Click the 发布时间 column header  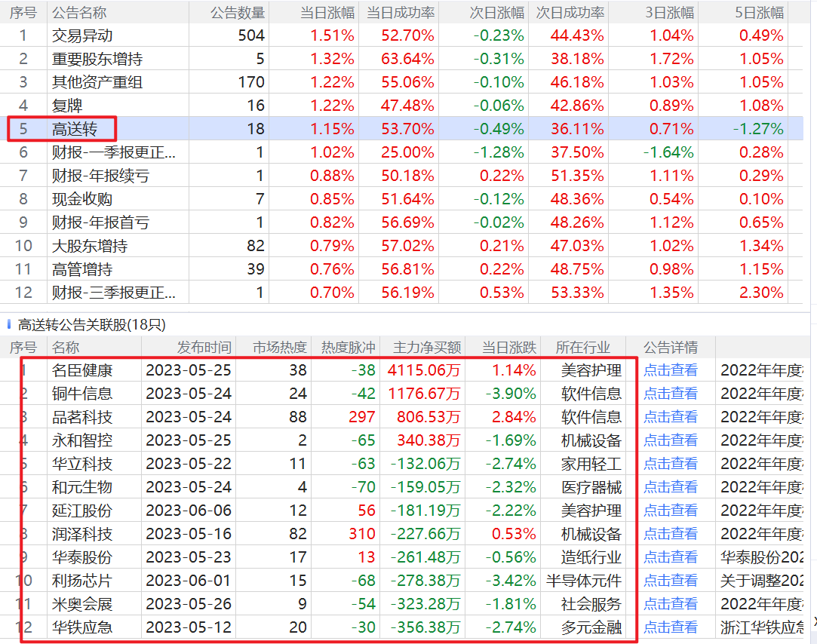(204, 347)
